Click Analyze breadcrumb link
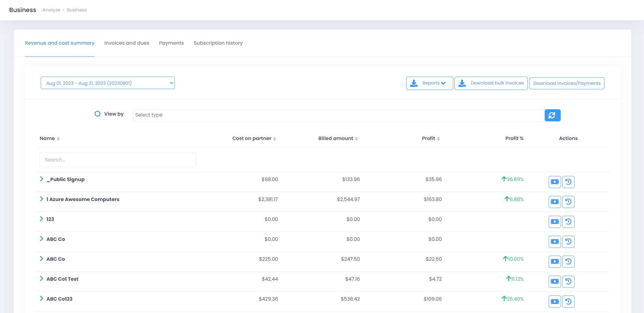The height and width of the screenshot is (313, 644). pyautogui.click(x=51, y=10)
